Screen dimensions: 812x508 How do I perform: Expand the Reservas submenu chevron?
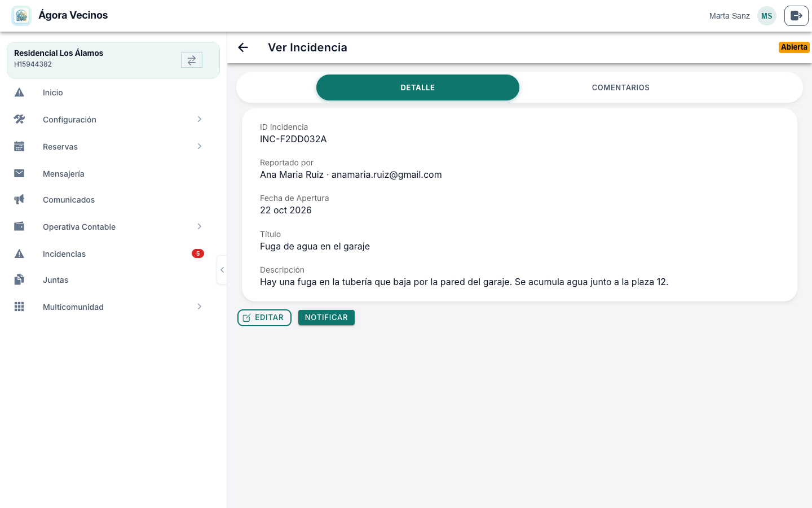(x=199, y=146)
